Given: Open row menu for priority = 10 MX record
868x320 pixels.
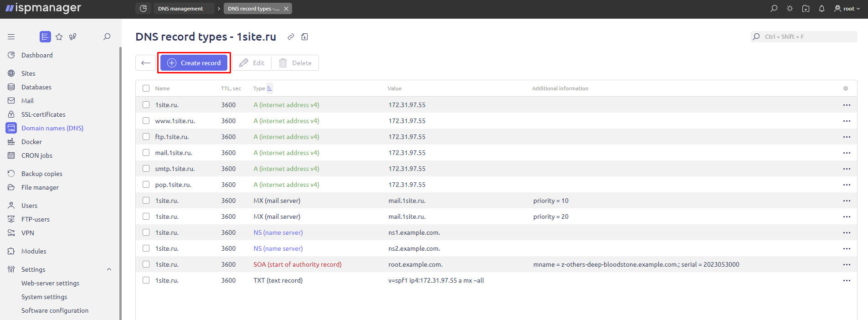Looking at the screenshot, I should (x=847, y=201).
